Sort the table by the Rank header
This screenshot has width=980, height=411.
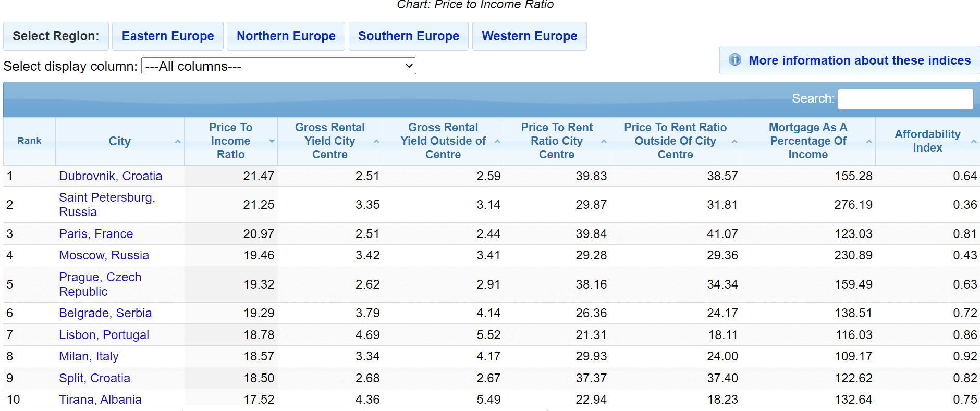(x=29, y=141)
